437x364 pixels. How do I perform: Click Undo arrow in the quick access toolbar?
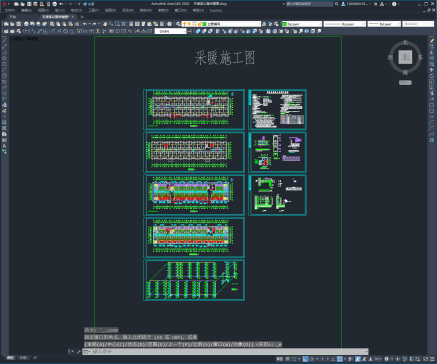tap(61, 4)
